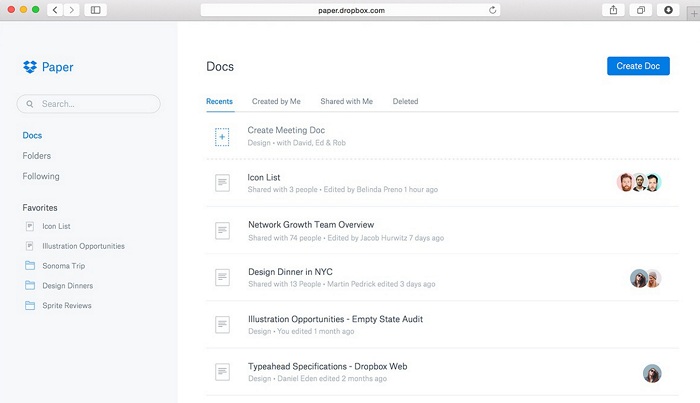
Task: Open the Deleted tab
Action: tap(405, 101)
